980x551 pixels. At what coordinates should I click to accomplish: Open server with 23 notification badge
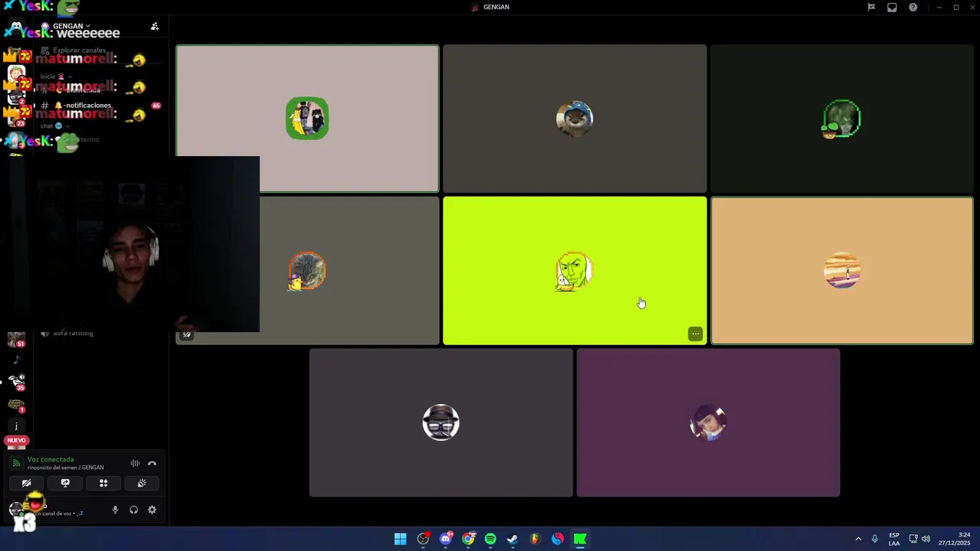tap(16, 118)
